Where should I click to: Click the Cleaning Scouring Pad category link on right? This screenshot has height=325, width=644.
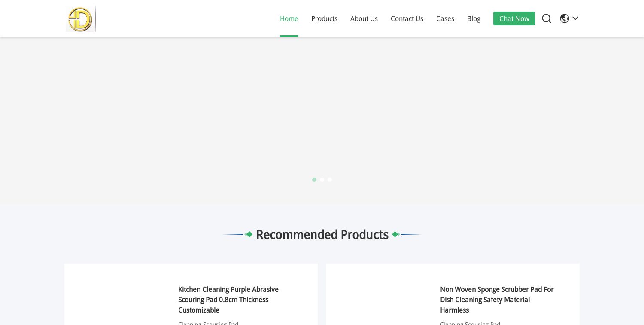(470, 324)
